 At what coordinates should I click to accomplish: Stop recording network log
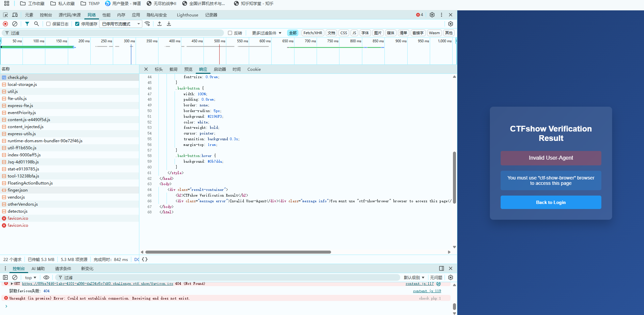point(5,24)
